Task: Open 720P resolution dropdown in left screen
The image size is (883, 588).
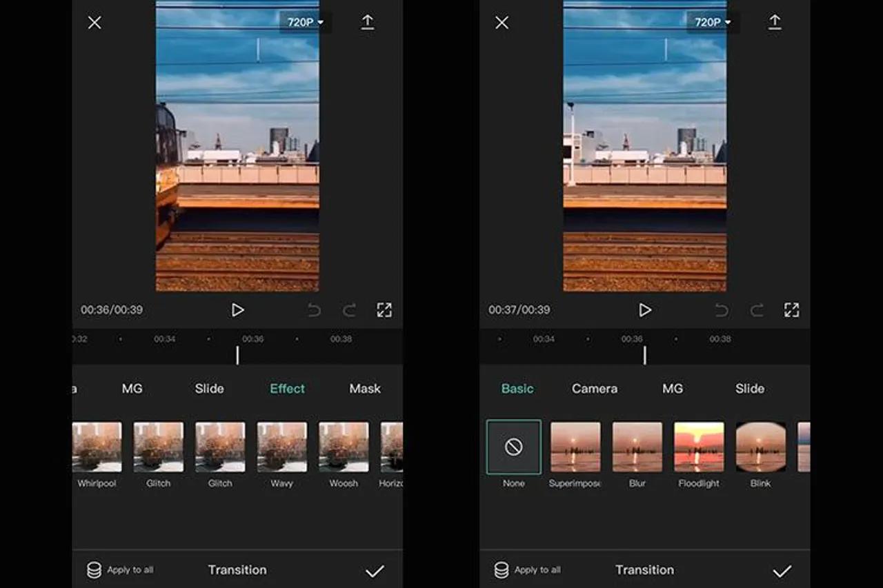Action: click(x=305, y=22)
